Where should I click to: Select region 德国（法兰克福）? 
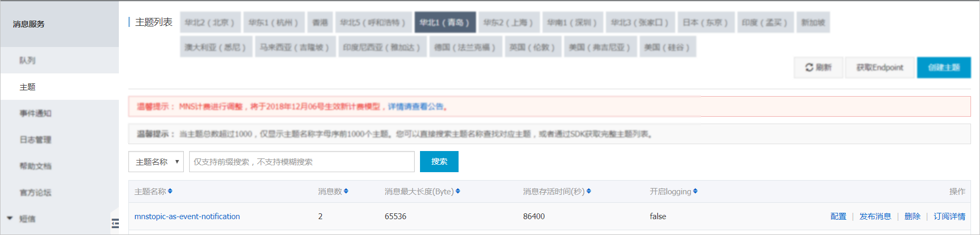pyautogui.click(x=465, y=47)
